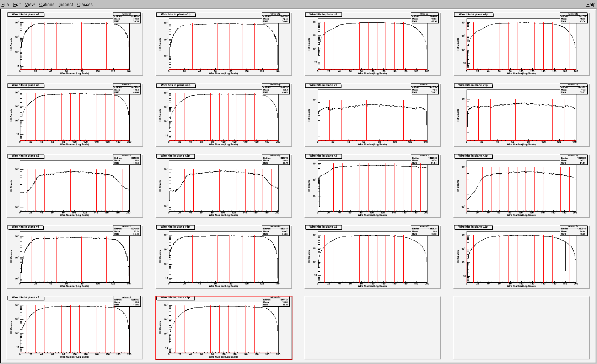The image size is (597, 364).
Task: Click the wires-x2 statistics box
Action: pyautogui.click(x=127, y=159)
